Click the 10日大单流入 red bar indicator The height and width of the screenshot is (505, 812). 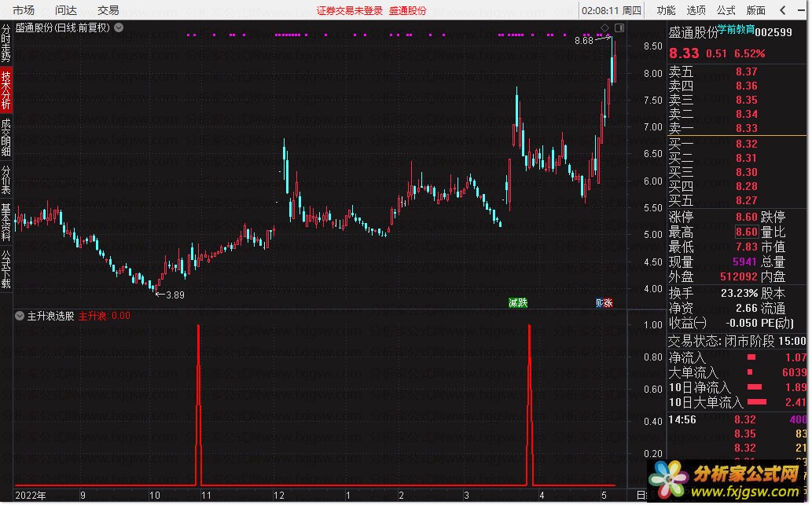click(x=757, y=401)
